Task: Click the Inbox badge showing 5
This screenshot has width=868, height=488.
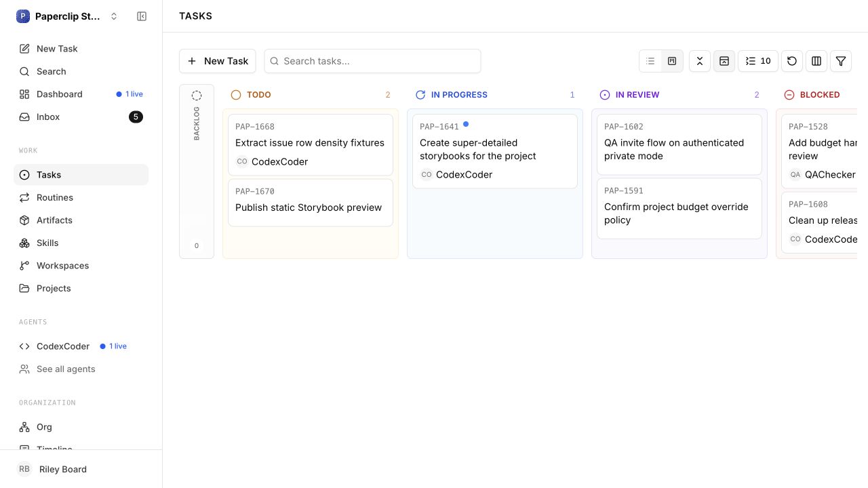Action: coord(136,117)
